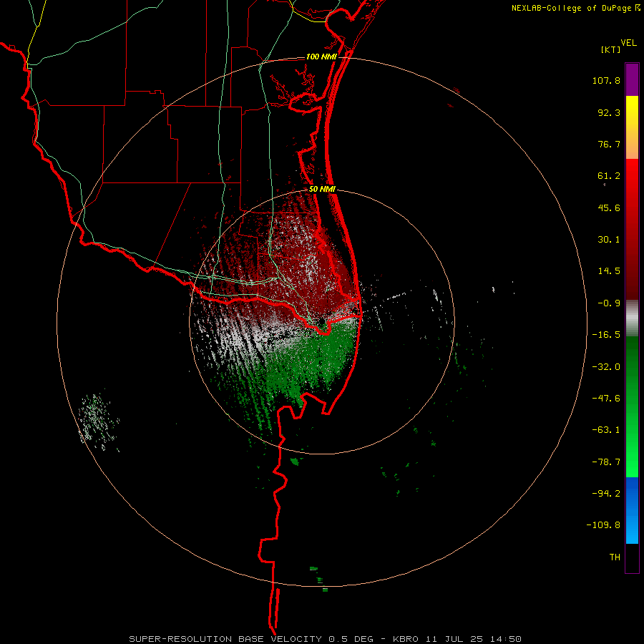Click the TH threshold label in legend
Image resolution: width=644 pixels, height=644 pixels.
(x=615, y=557)
